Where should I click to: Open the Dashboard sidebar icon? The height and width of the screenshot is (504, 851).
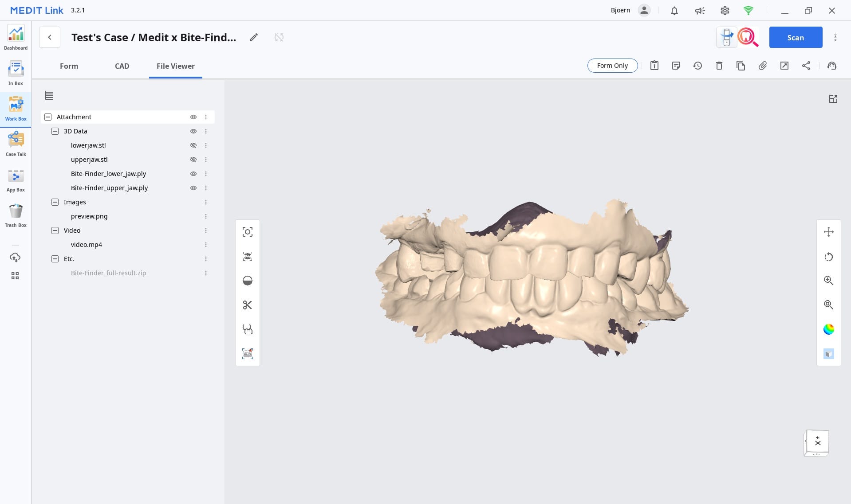(x=16, y=38)
